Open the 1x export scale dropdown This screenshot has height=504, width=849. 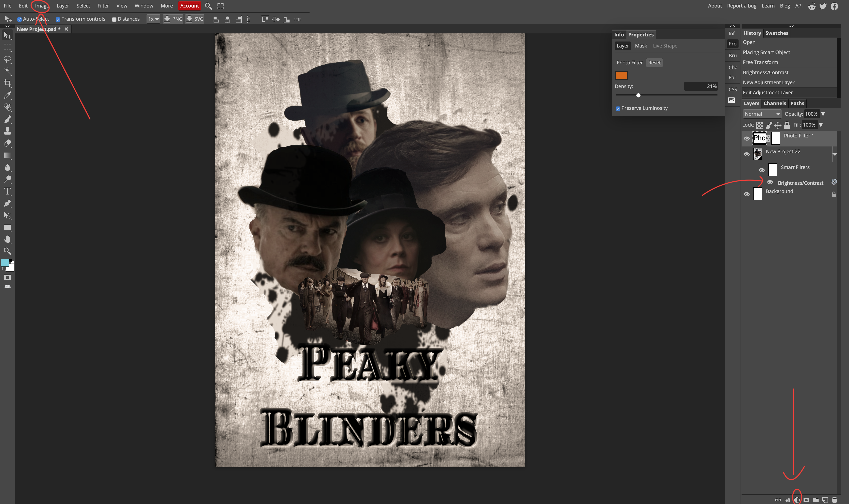(153, 19)
